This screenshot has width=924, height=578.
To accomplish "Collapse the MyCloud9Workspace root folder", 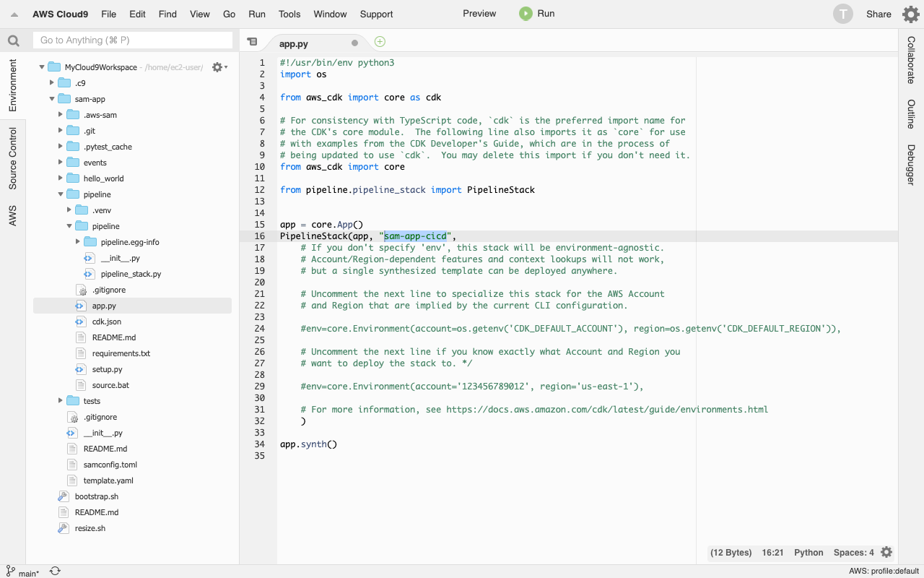I will (x=42, y=67).
